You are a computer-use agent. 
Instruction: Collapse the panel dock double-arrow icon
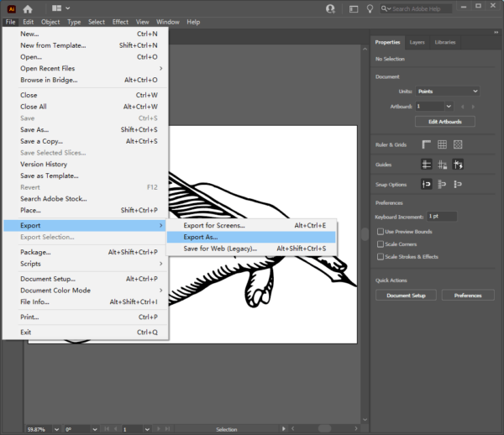(496, 32)
